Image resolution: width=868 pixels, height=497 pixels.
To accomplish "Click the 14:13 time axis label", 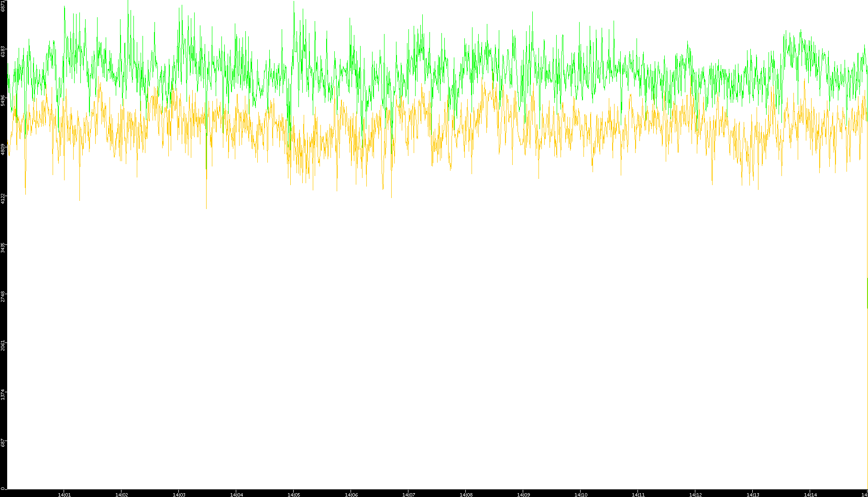I will (753, 494).
